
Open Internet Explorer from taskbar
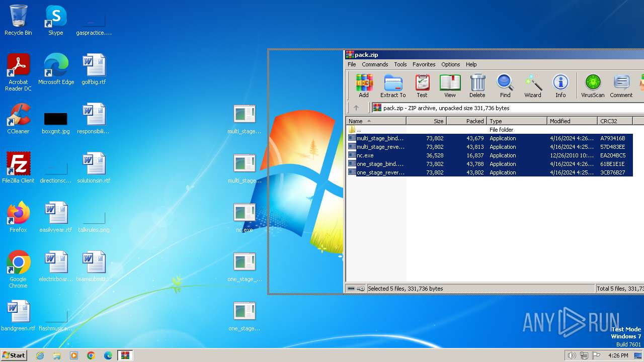pyautogui.click(x=40, y=355)
